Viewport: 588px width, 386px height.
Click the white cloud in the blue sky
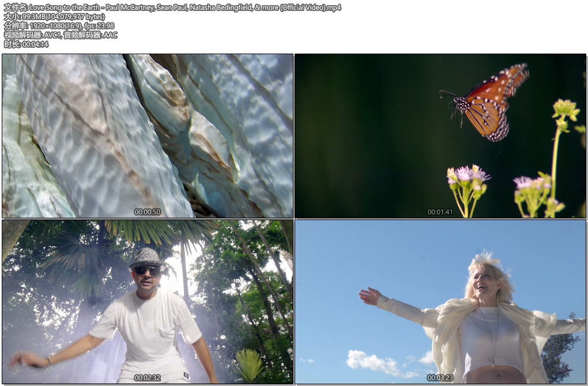coord(375,363)
